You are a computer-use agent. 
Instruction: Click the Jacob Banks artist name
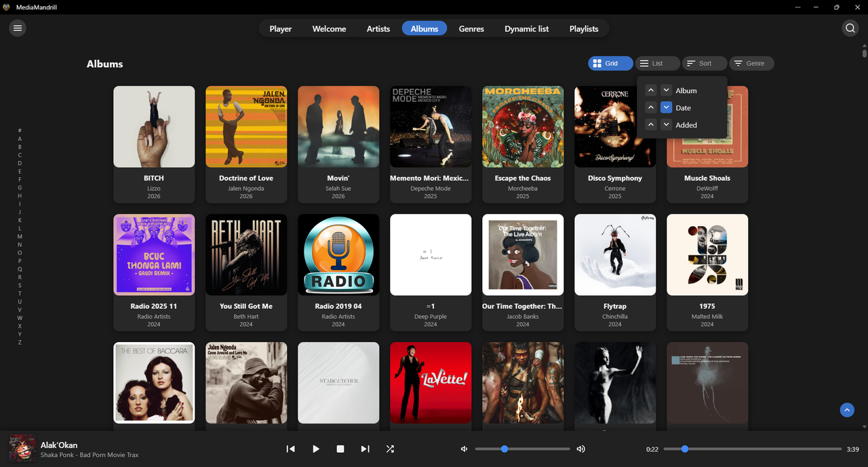pyautogui.click(x=523, y=316)
